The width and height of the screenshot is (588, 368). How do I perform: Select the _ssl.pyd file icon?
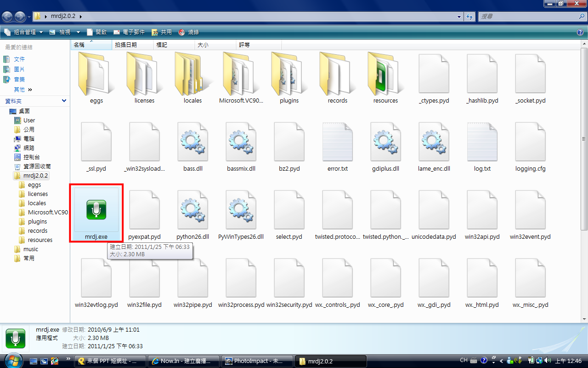click(x=96, y=142)
